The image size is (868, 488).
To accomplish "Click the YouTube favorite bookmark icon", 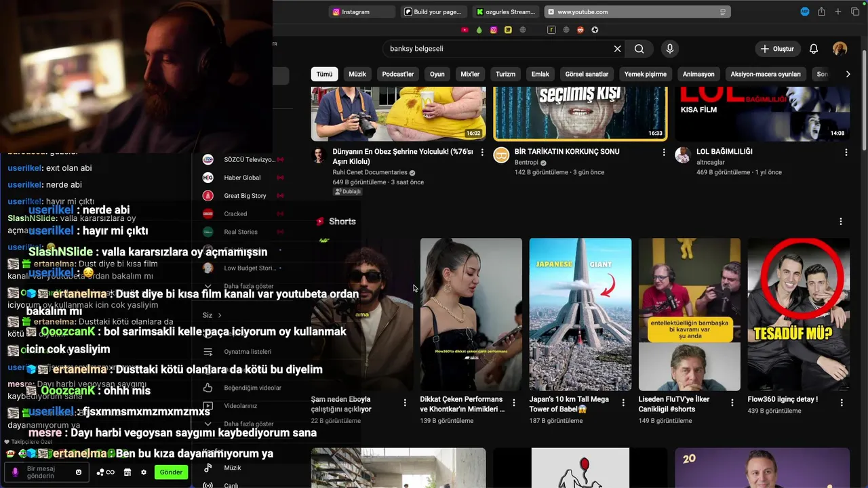I will click(x=465, y=30).
